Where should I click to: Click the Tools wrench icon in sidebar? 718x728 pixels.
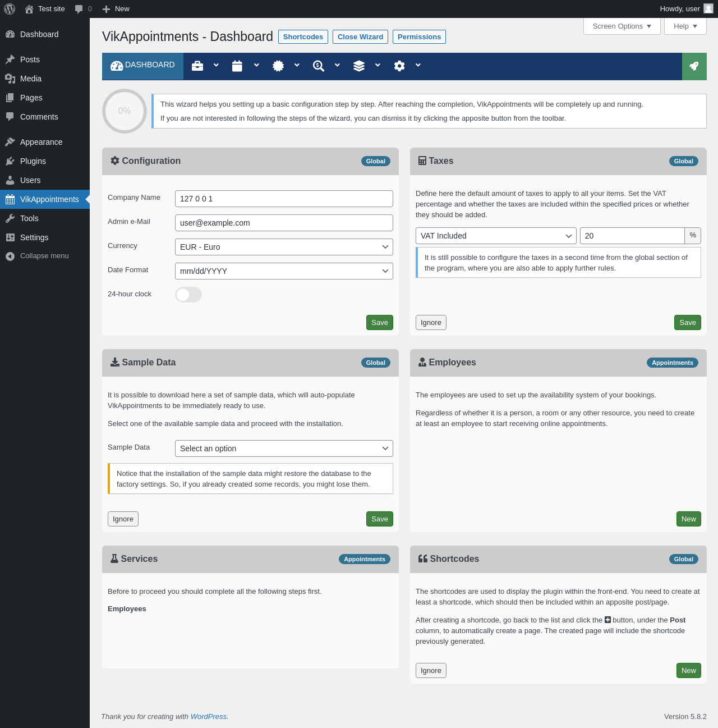point(10,218)
